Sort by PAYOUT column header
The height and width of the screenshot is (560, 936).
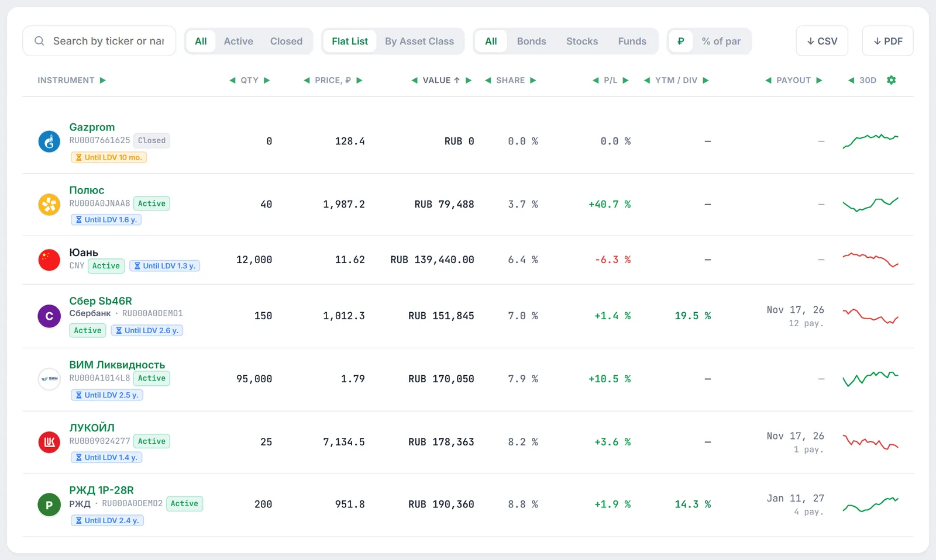(x=793, y=80)
